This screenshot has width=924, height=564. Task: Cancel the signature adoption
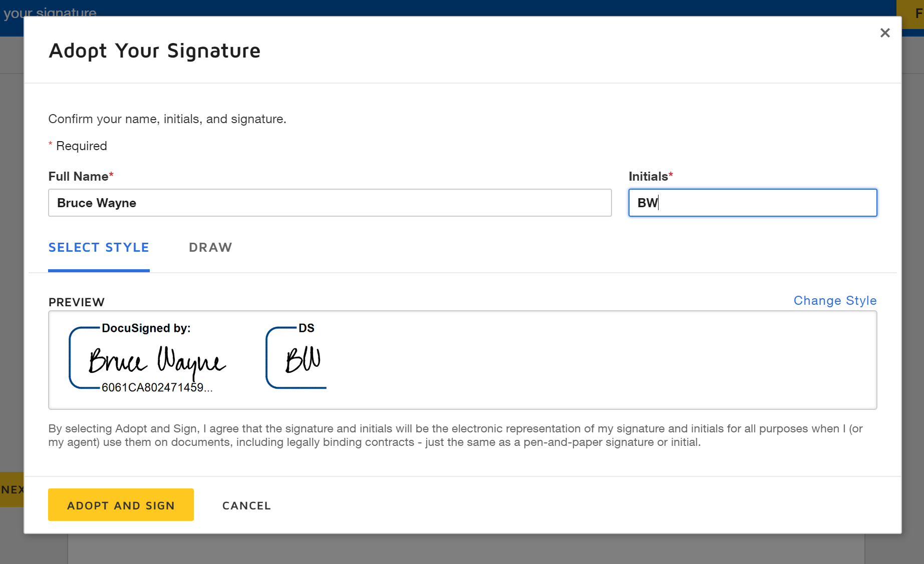246,506
